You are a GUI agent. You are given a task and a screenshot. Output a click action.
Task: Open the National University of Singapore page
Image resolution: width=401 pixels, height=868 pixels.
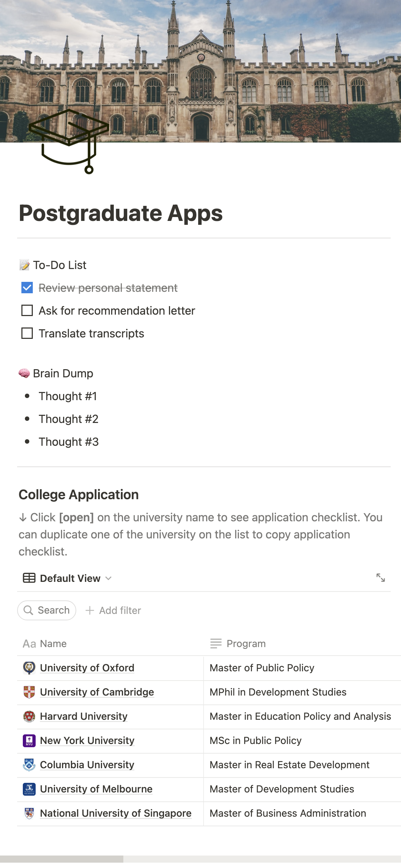tap(115, 813)
